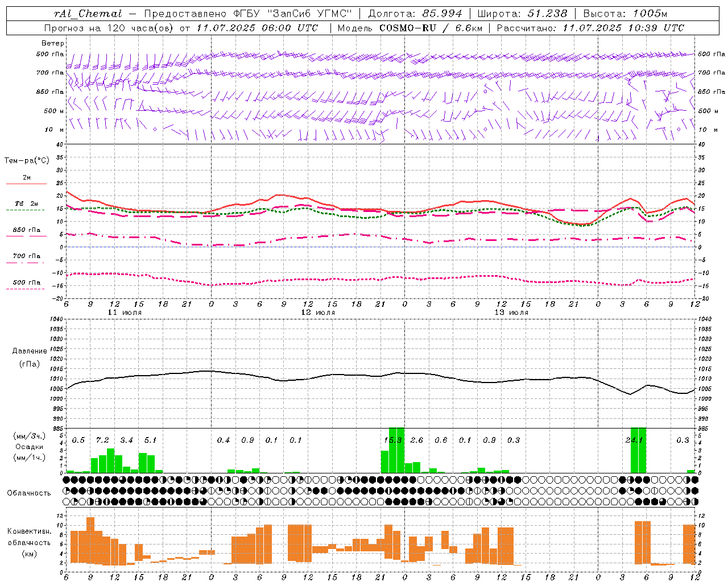
Task: Click the precipitation value '24.1'
Action: click(634, 440)
